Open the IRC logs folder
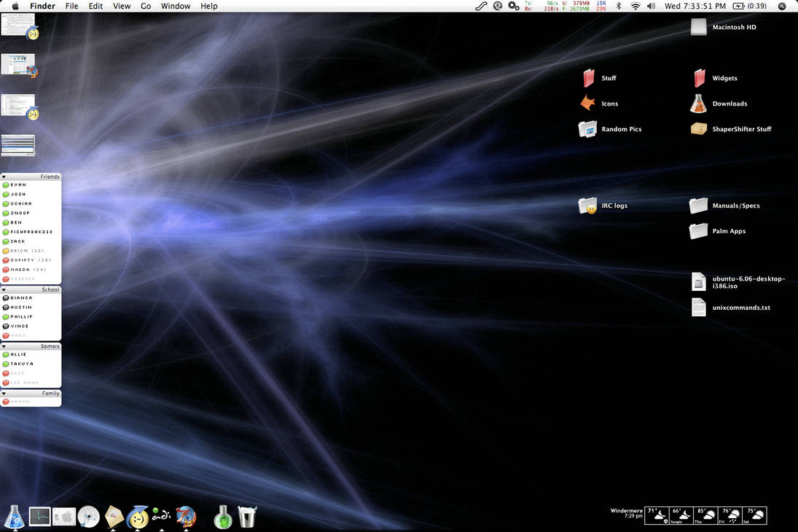The image size is (798, 532). 587,205
